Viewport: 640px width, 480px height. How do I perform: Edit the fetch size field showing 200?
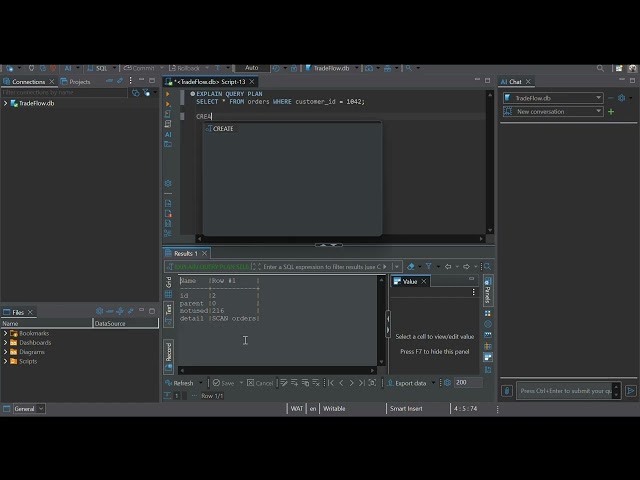click(x=468, y=382)
